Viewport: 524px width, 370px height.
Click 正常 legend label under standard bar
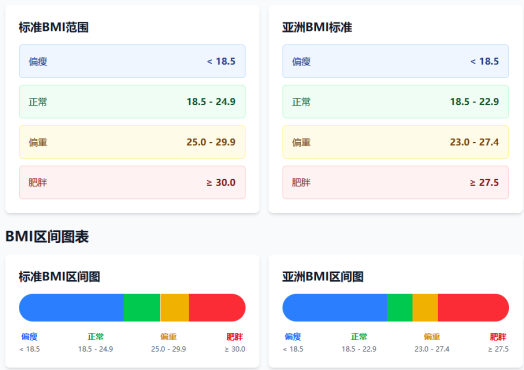tap(96, 337)
